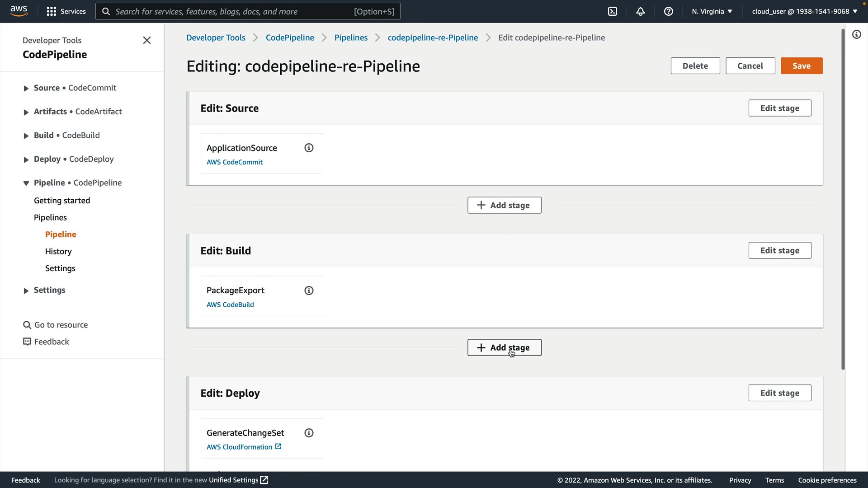
Task: Open the notifications bell
Action: pos(641,11)
